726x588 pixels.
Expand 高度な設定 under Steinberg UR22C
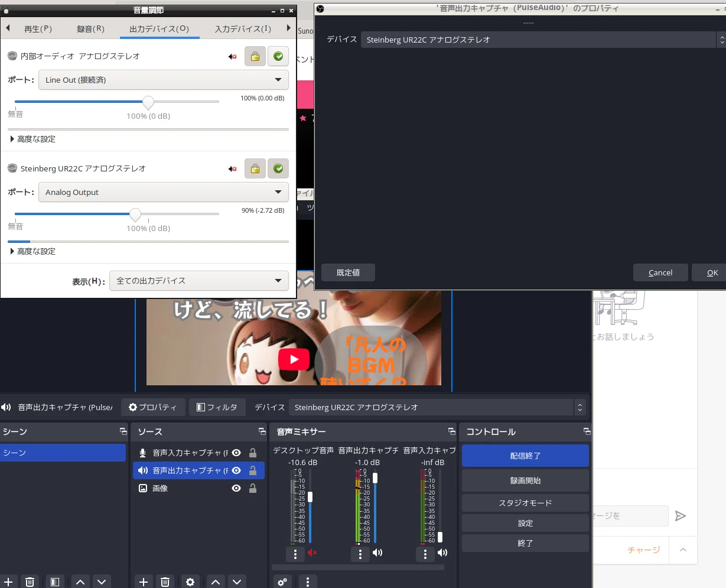click(x=33, y=251)
